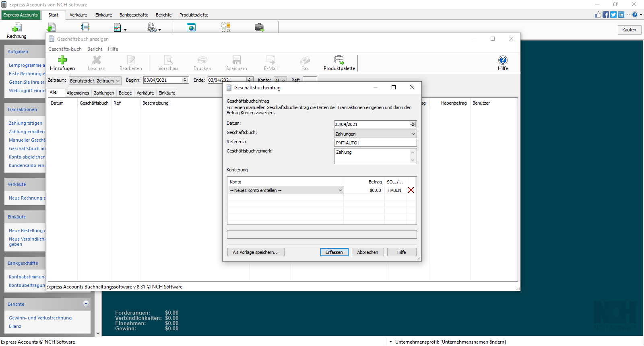Image resolution: width=644 pixels, height=346 pixels.
Task: Click the Rechnung toolbar icon
Action: point(17,27)
